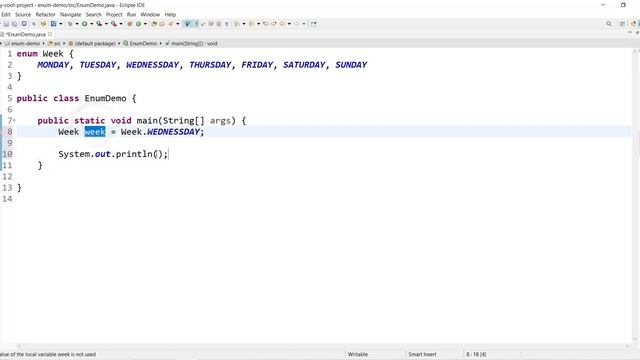Click (default package) in the breadcrumb
Viewport: 640px width, 360px height.
[95, 43]
